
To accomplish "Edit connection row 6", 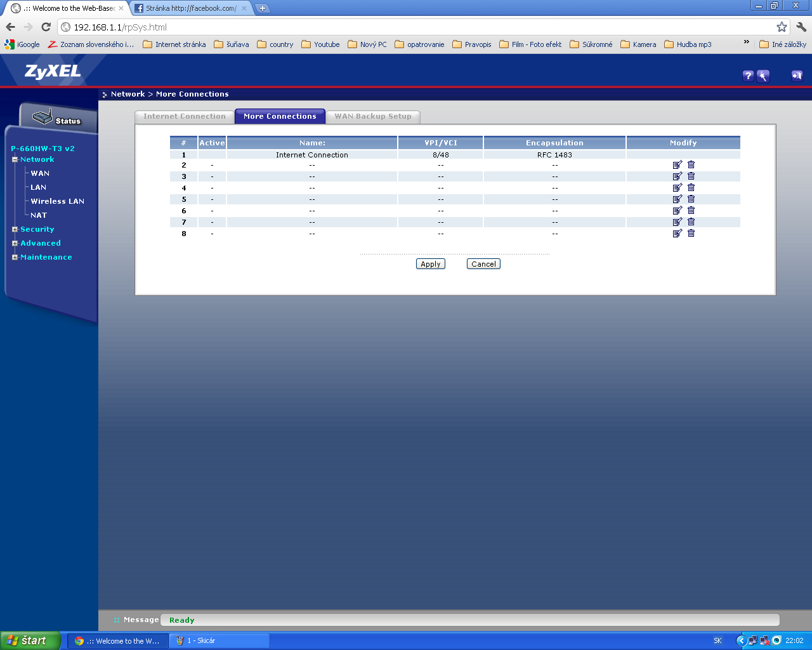I will tap(678, 211).
